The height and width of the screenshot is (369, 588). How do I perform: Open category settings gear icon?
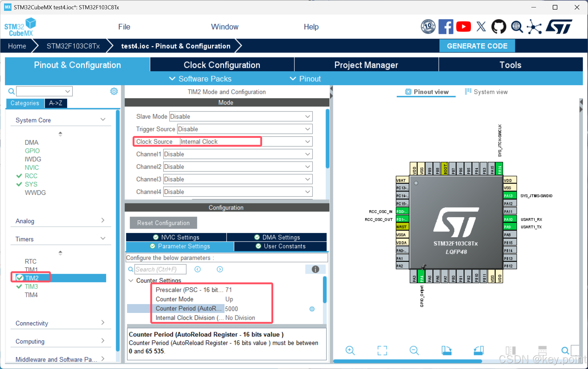[114, 91]
